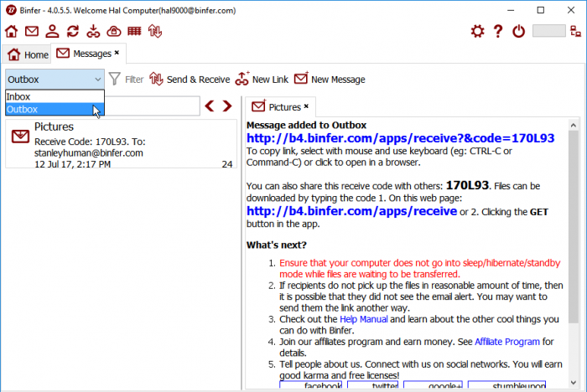Switch to the Home tab
Screen dimensions: 587x392
(x=27, y=54)
